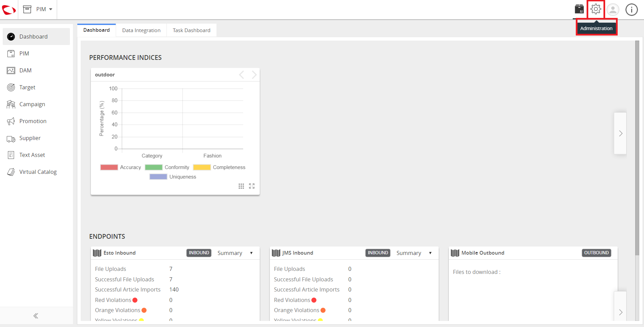Toggle Completeness legend swatch
This screenshot has height=327, width=644.
pyautogui.click(x=202, y=167)
